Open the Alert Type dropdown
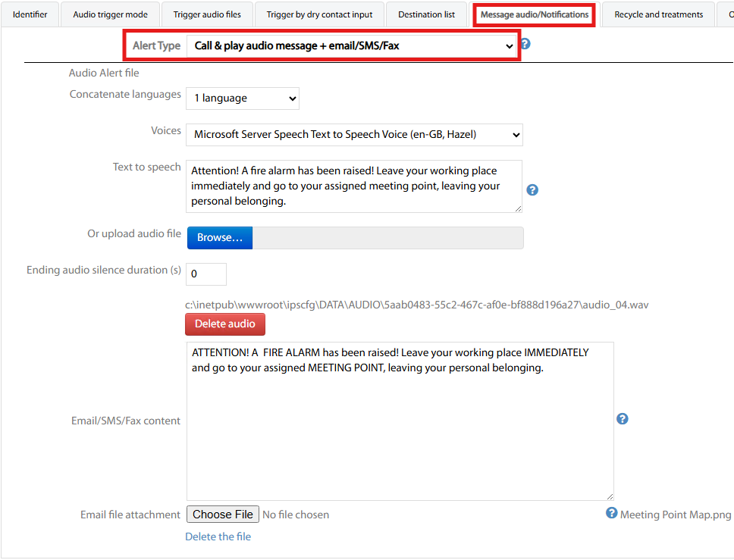The width and height of the screenshot is (734, 560). click(353, 46)
